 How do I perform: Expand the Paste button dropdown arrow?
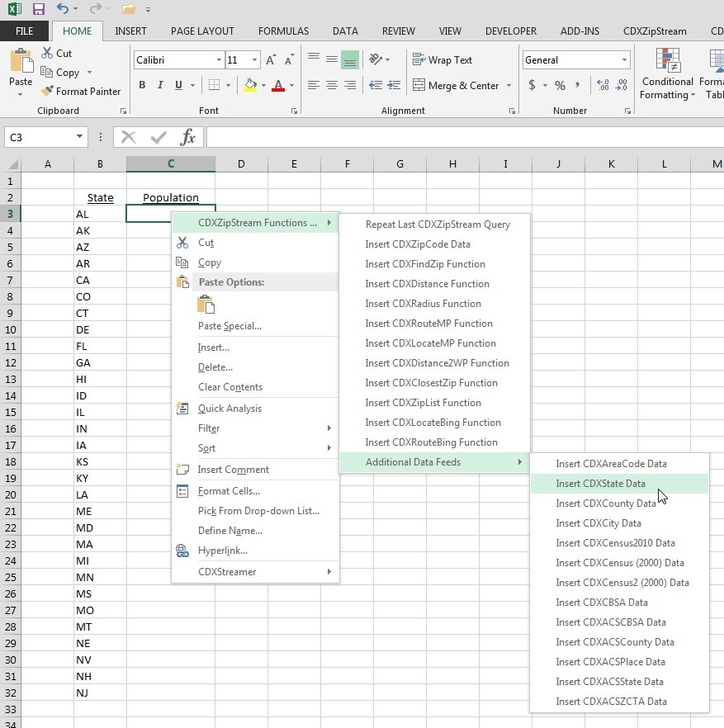pos(21,95)
